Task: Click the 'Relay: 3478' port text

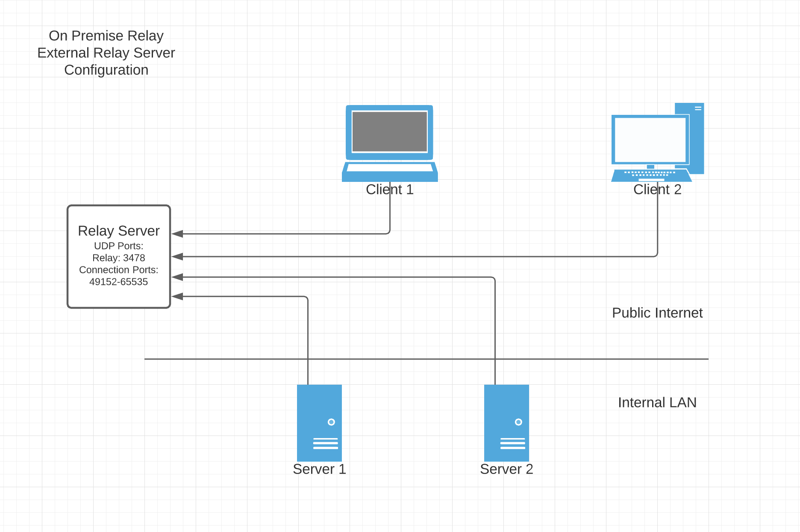Action: pyautogui.click(x=118, y=258)
